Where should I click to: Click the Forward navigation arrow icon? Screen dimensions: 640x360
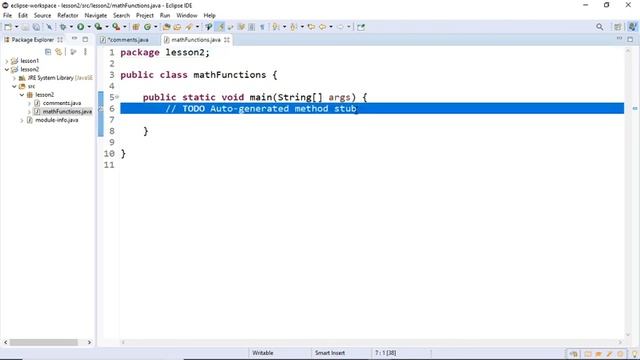(x=340, y=27)
